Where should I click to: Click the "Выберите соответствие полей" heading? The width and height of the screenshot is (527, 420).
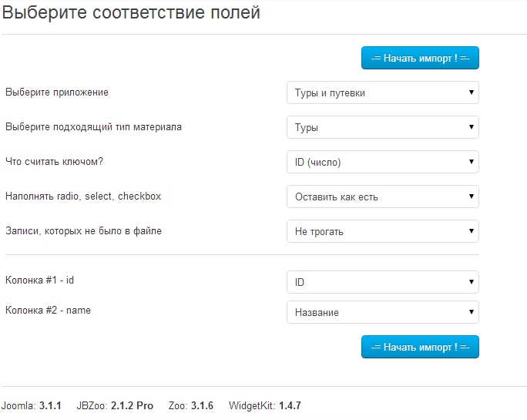[131, 13]
